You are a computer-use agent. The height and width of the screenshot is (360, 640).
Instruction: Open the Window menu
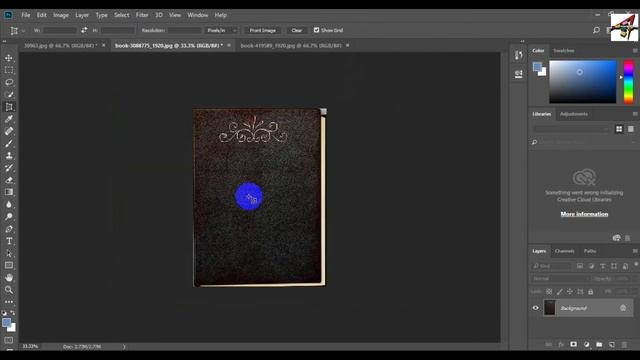[x=198, y=15]
